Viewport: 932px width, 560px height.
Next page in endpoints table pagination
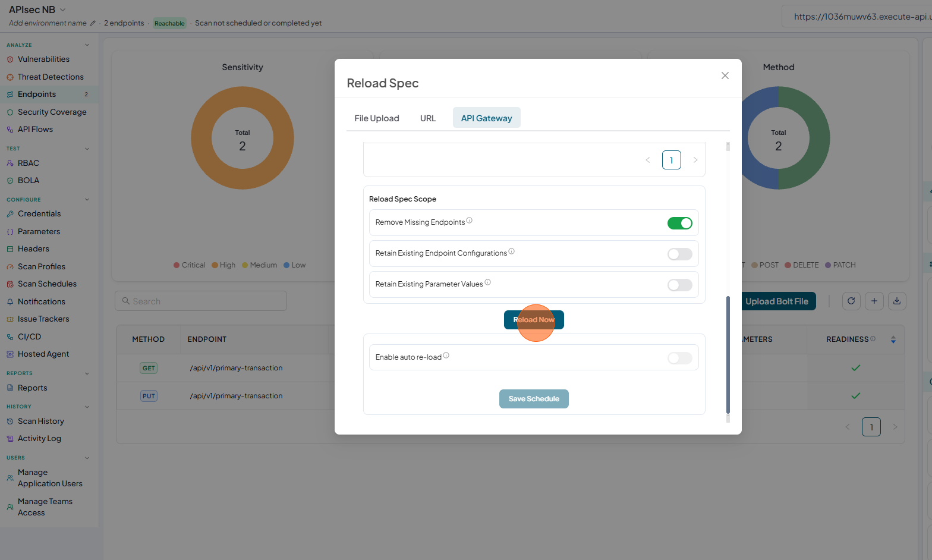[x=895, y=427]
